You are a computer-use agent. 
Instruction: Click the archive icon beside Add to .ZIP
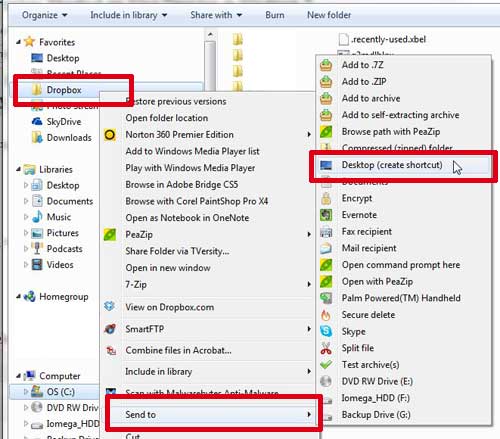coord(326,81)
